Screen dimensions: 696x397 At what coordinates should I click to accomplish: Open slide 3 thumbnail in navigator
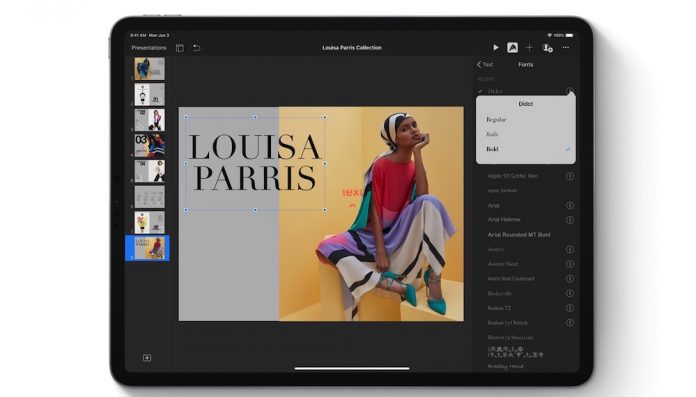pyautogui.click(x=150, y=120)
